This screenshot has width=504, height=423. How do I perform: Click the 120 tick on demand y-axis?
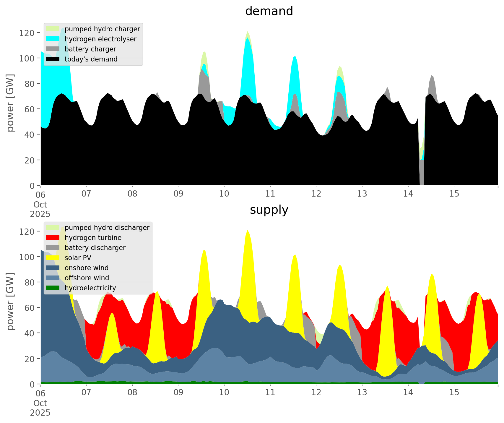point(27,33)
